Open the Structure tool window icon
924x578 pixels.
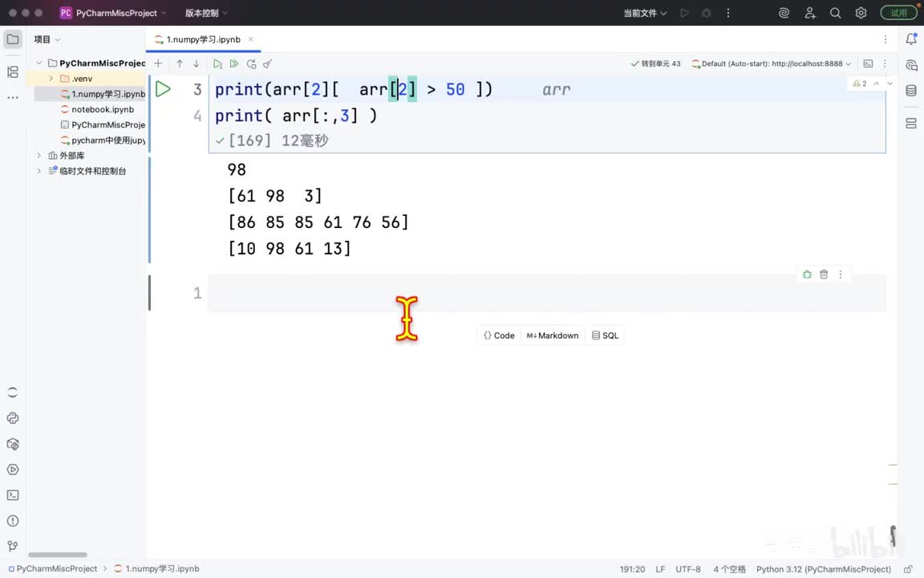12,72
